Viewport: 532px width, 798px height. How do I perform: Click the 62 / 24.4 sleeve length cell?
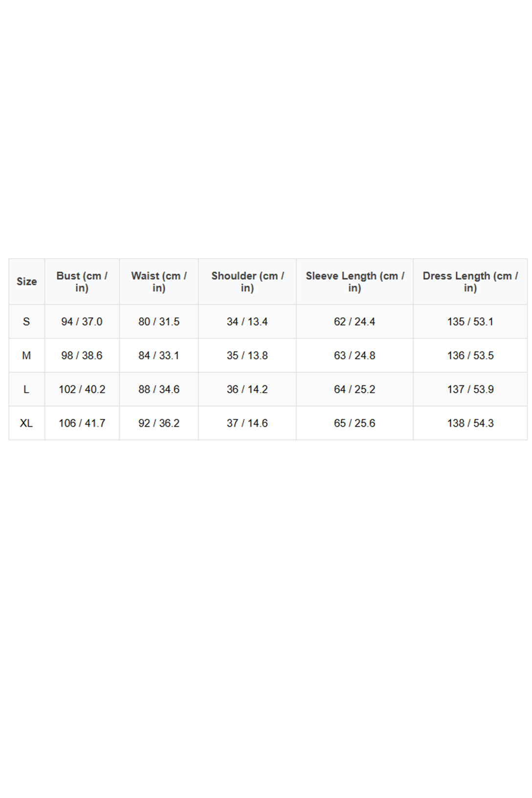pos(355,322)
